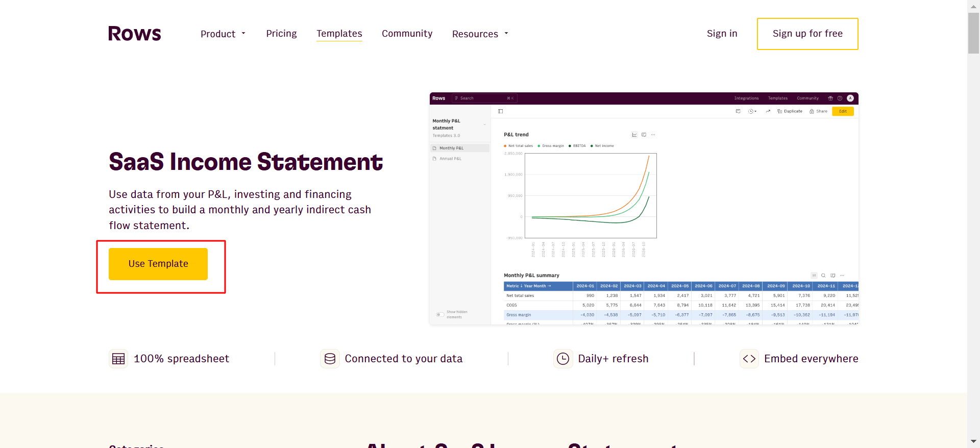Click the Gross margin row label
Screen dimensions: 980x448
pyautogui.click(x=519, y=315)
